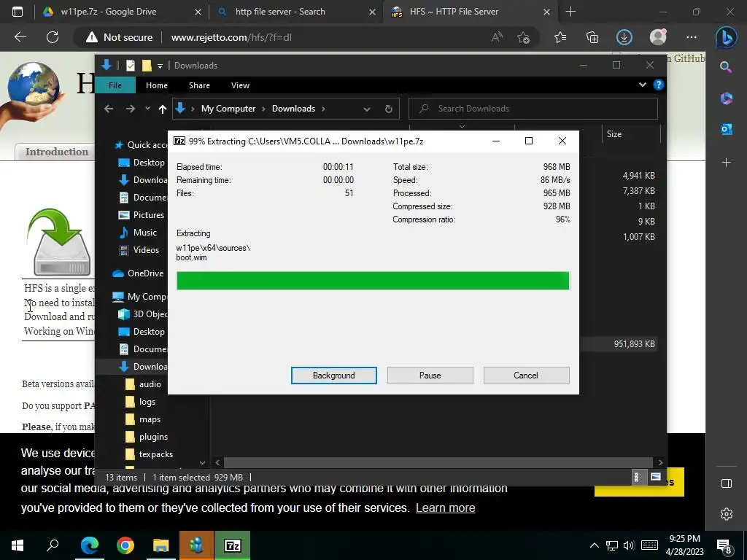
Task: Open the browser Downloads icon
Action: coord(624,37)
